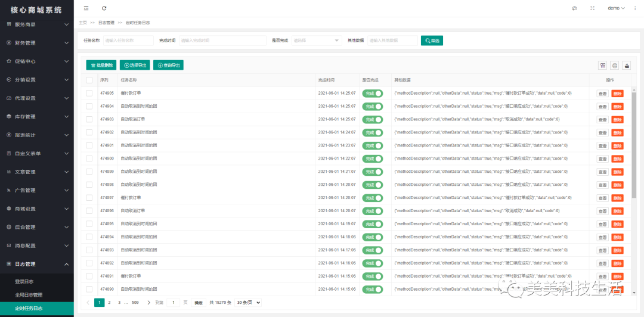Image resolution: width=644 pixels, height=317 pixels.
Task: Click the 促销中心 star icon
Action: pyautogui.click(x=9, y=61)
